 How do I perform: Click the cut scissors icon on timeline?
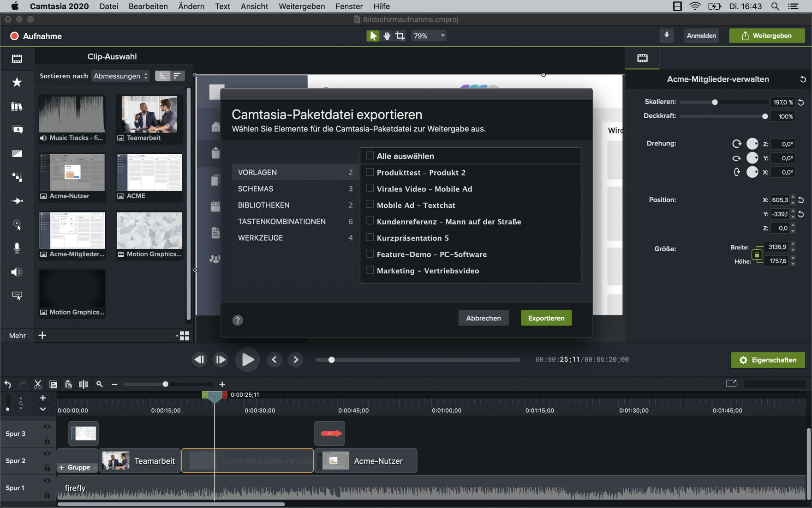[38, 384]
